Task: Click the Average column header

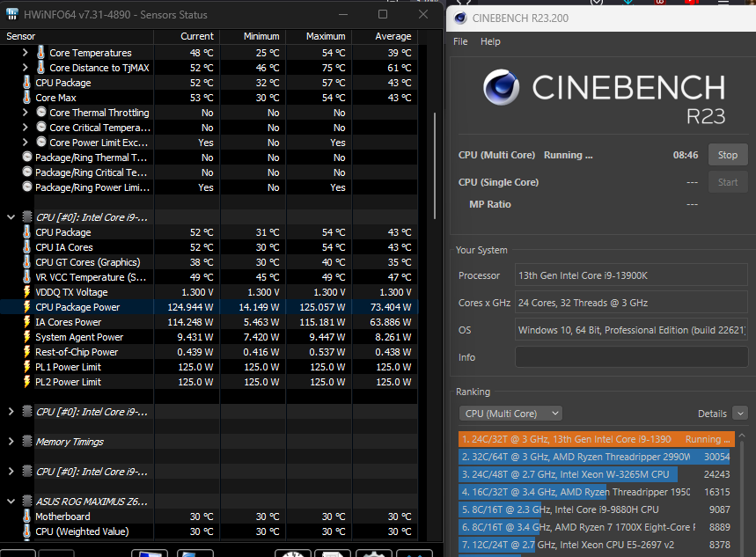Action: [x=385, y=36]
